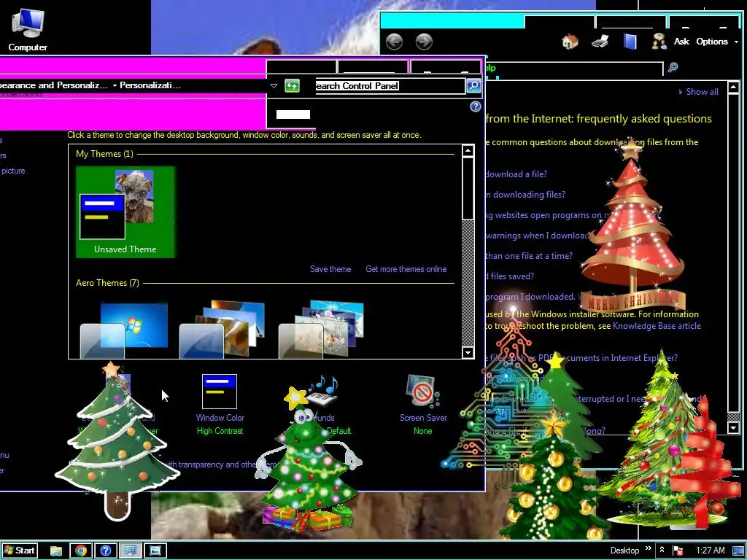Click Save theme link
The image size is (747, 560).
point(330,269)
